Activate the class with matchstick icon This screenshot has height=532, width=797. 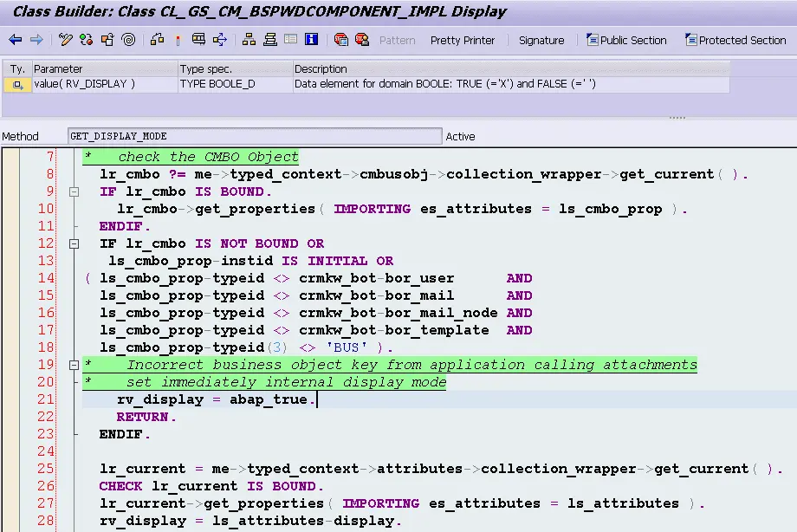click(178, 40)
